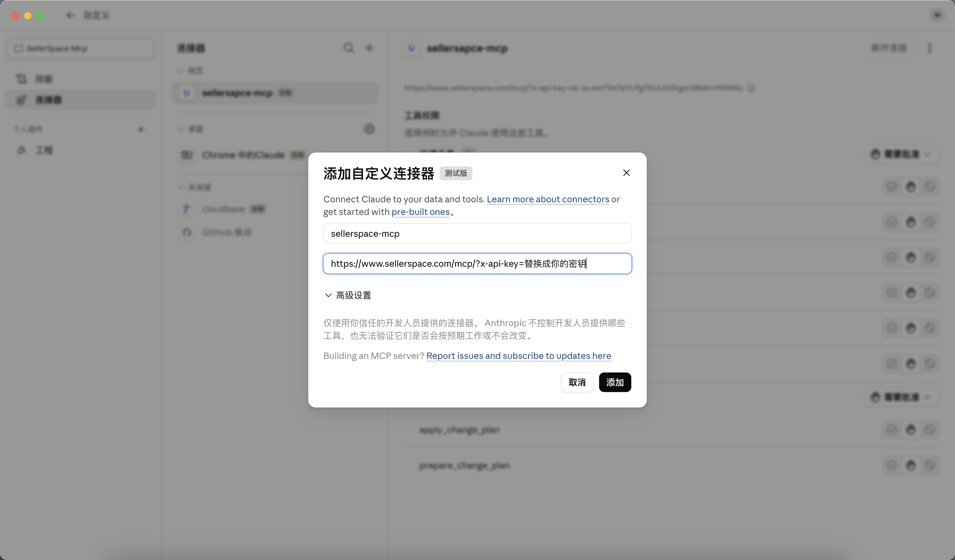Viewport: 955px width, 560px height.
Task: Focus the connector URL input field
Action: (x=477, y=264)
